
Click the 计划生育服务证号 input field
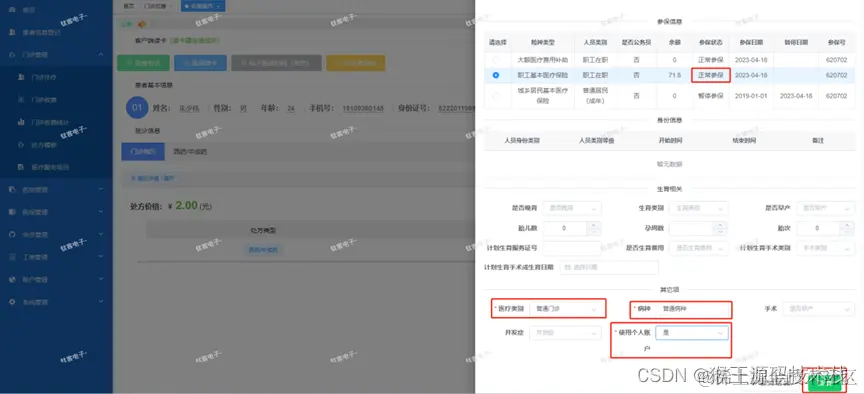click(x=572, y=248)
